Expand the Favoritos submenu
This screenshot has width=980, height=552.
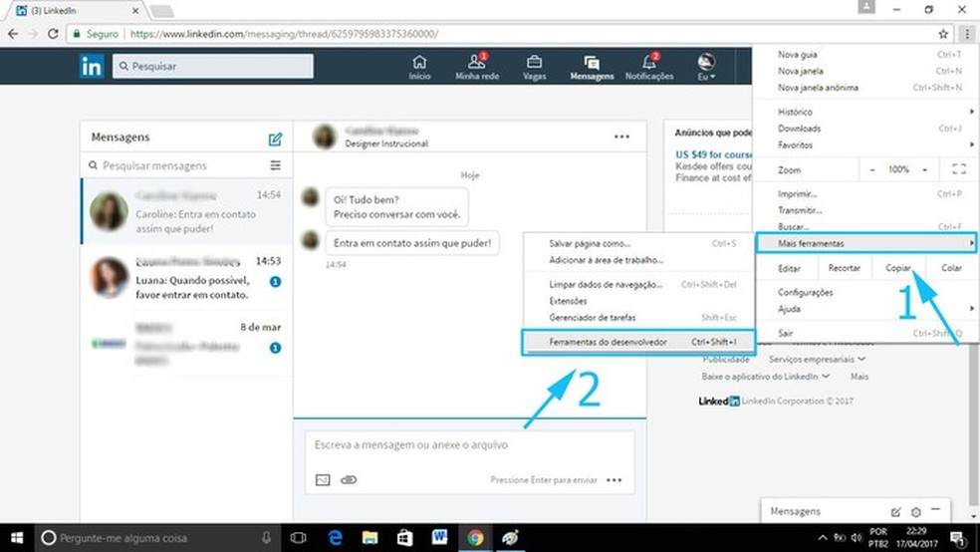[x=865, y=145]
